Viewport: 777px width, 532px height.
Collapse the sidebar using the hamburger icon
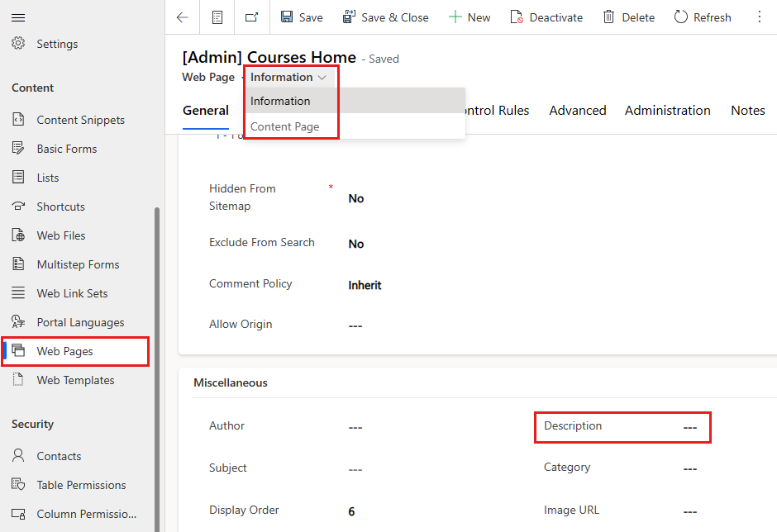coord(18,17)
